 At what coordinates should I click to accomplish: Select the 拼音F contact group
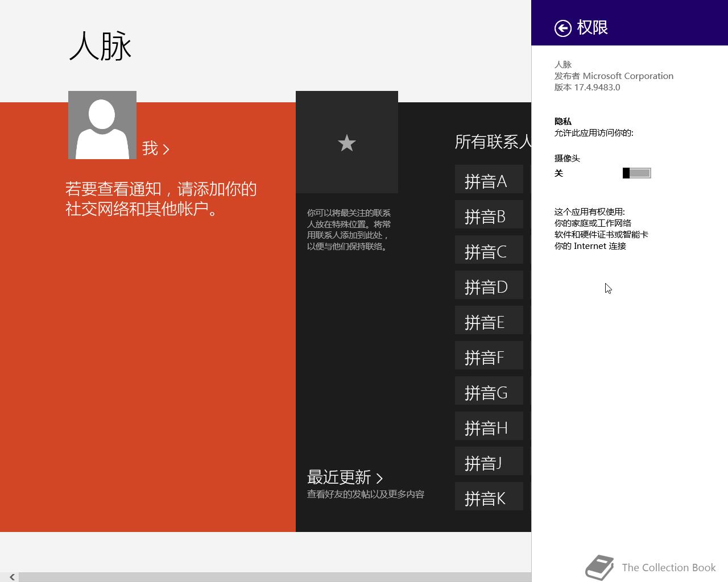pos(489,355)
